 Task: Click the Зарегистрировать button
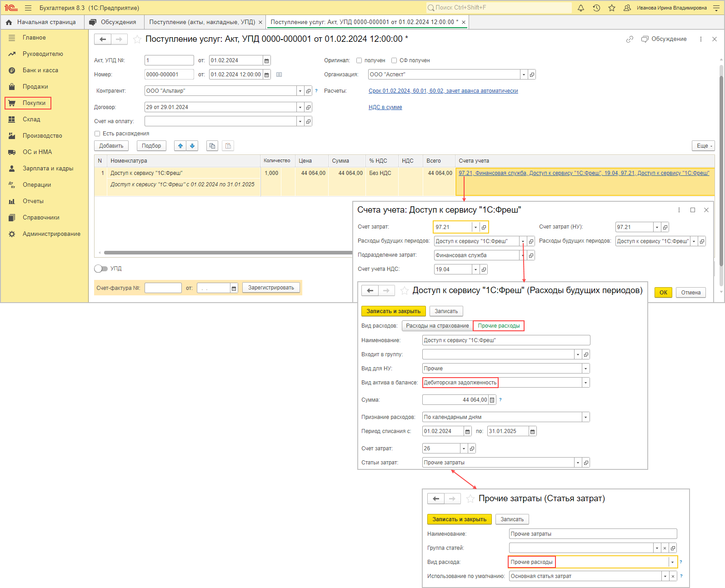click(x=271, y=288)
